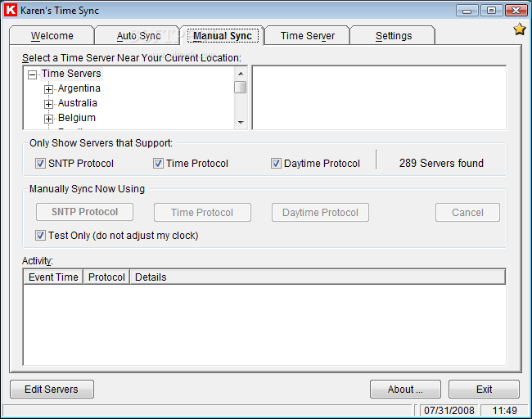Click the 289 Servers found text
Screen dimensions: 532x419
point(441,163)
